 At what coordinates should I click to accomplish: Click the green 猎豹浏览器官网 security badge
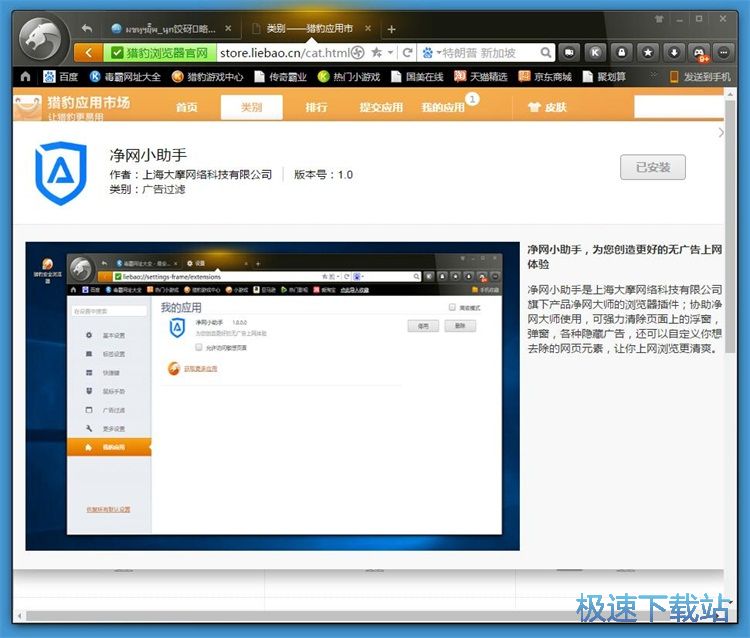160,53
